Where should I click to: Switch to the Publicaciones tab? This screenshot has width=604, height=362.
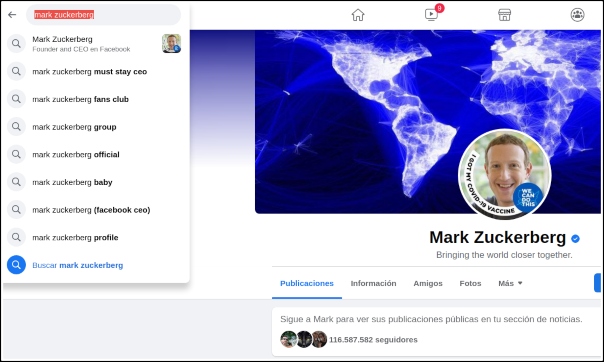[307, 283]
